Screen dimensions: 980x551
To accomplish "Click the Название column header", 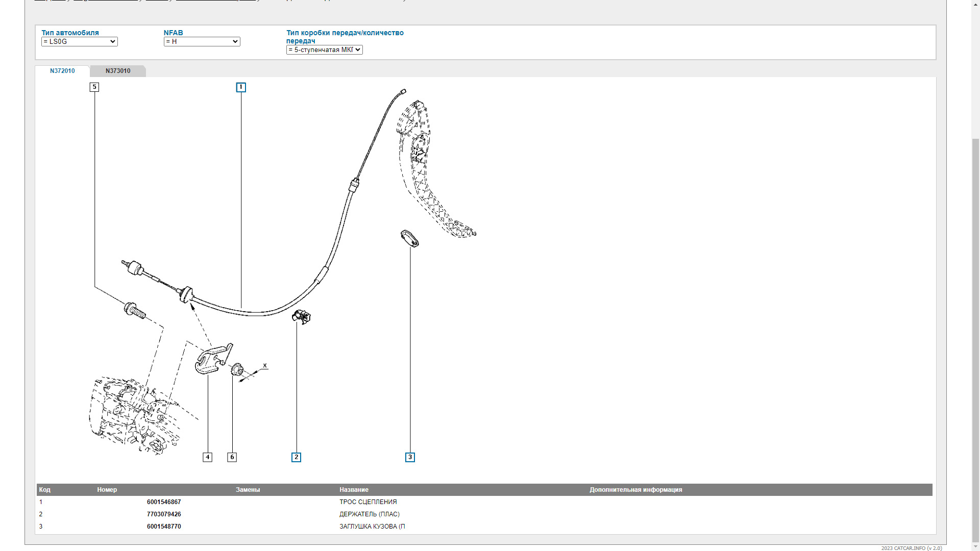I will [x=354, y=490].
